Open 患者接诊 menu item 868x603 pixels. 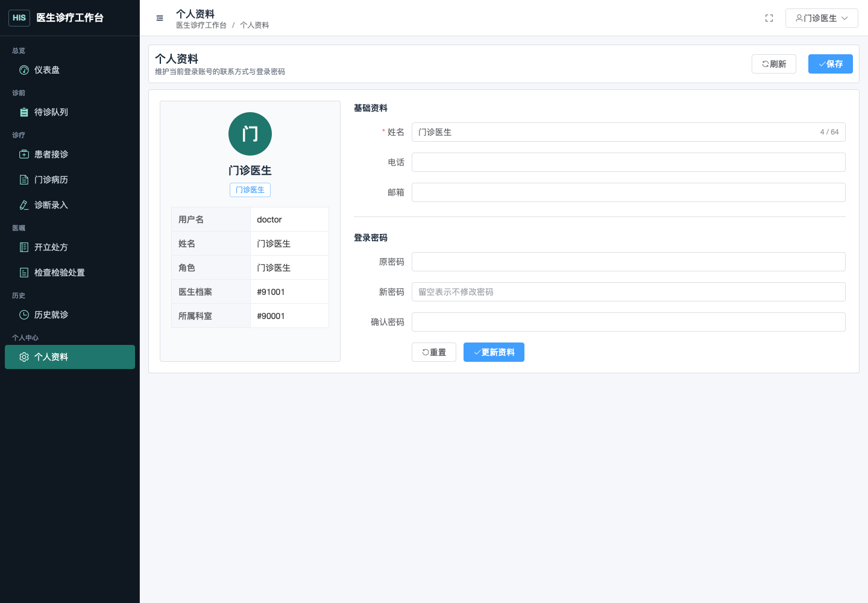tap(70, 154)
